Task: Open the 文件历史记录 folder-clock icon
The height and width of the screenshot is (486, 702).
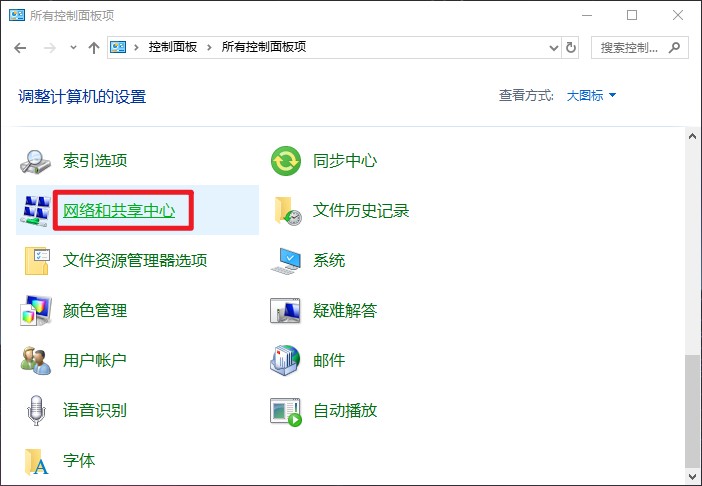Action: pos(287,211)
